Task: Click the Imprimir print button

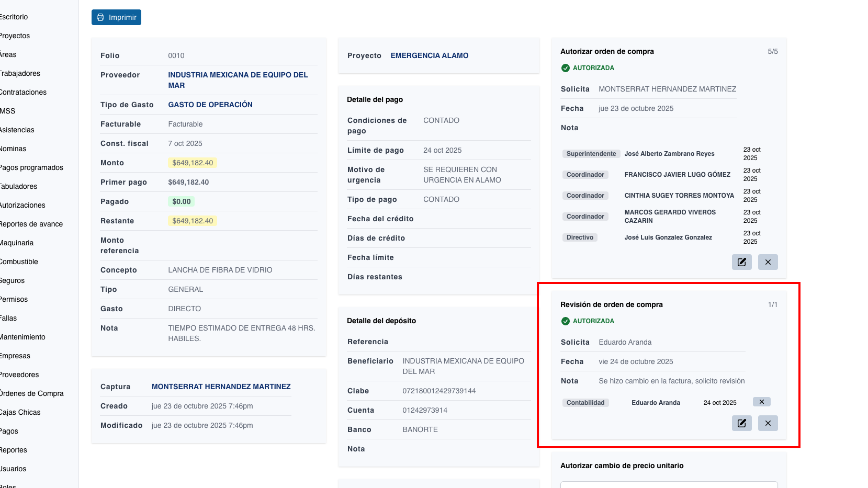Action: (x=116, y=17)
